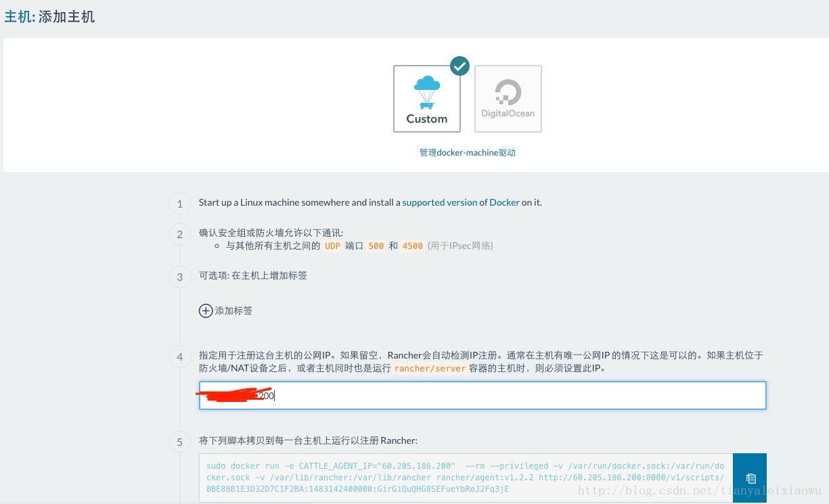The image size is (829, 504).
Task: Focus the public IP input field
Action: (483, 395)
